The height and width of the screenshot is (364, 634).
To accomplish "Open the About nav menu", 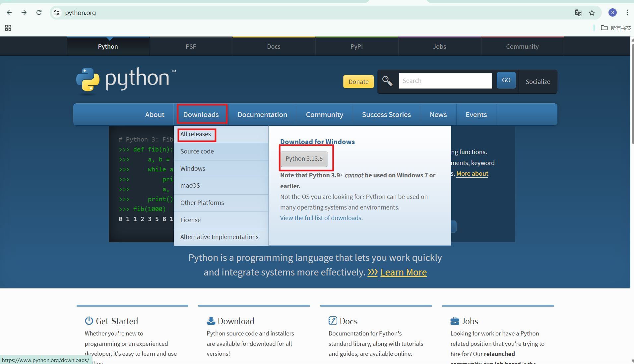I will tap(155, 114).
